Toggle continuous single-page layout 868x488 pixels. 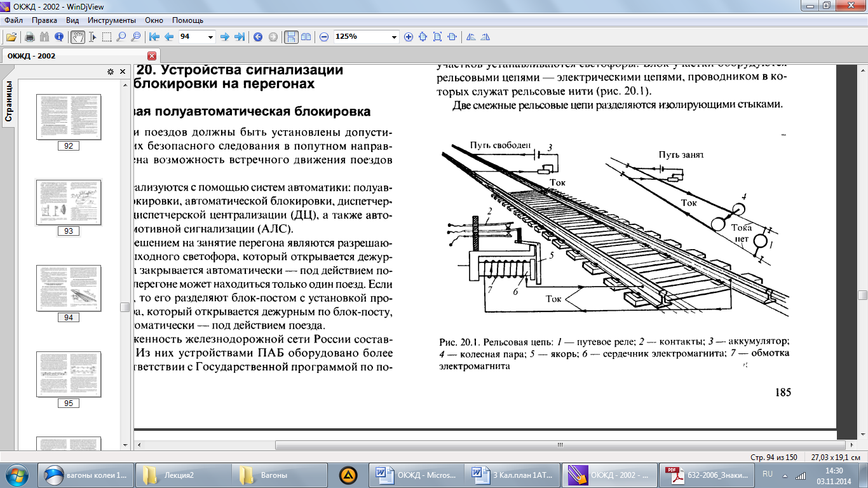click(x=291, y=37)
